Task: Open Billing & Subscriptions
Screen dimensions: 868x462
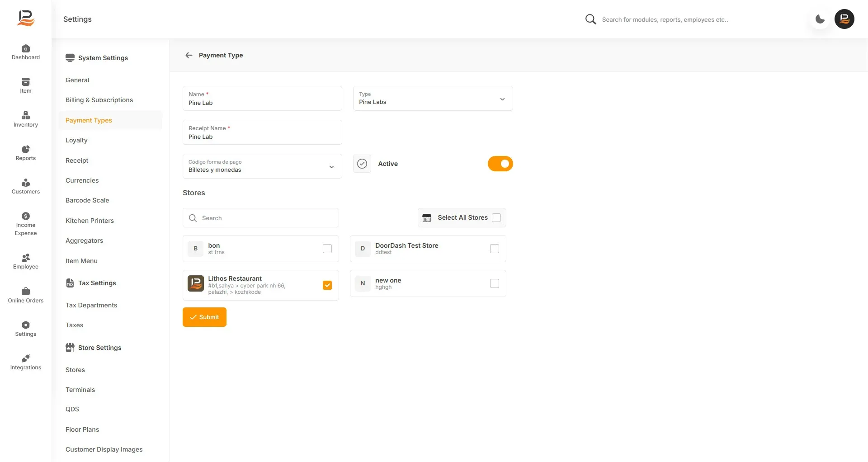Action: point(99,100)
